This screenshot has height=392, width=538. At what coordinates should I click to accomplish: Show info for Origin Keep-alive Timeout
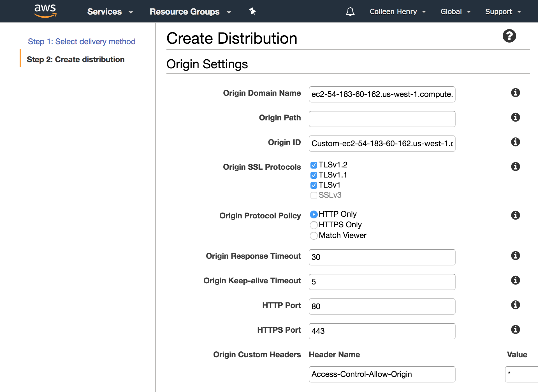click(x=515, y=280)
